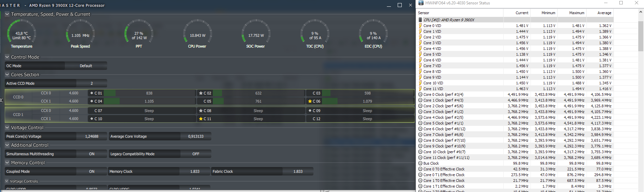Image resolution: width=644 pixels, height=192 pixels.
Task: Collapse the Voltage Controls subsection
Action: tap(7, 181)
